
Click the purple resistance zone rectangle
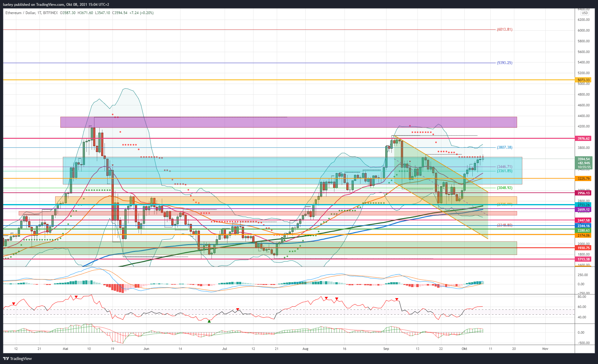point(288,122)
